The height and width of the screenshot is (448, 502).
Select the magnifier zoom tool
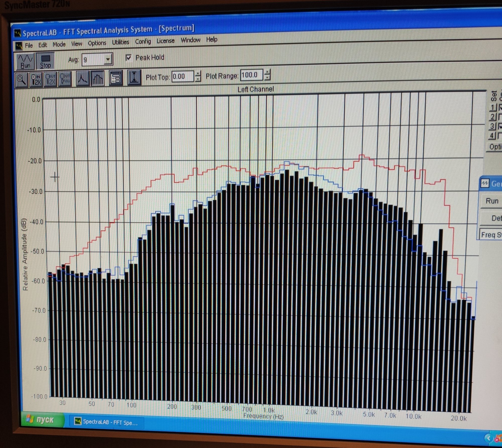[22, 80]
